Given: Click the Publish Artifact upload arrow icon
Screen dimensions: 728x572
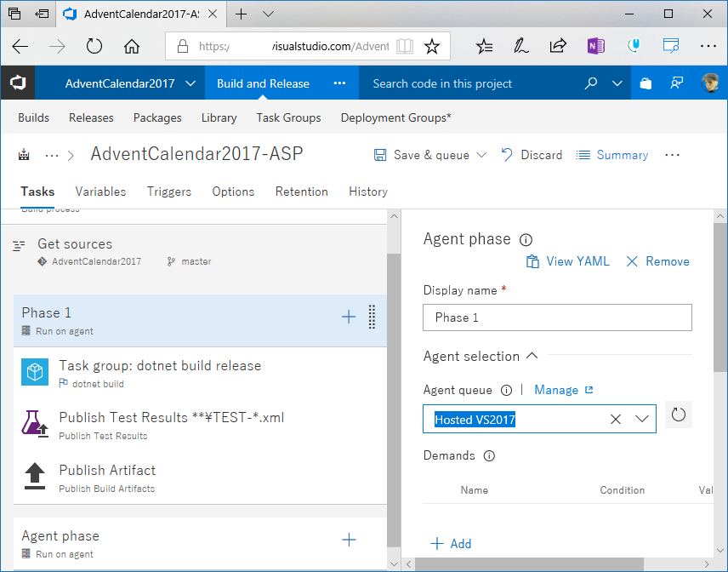Looking at the screenshot, I should pyautogui.click(x=35, y=476).
